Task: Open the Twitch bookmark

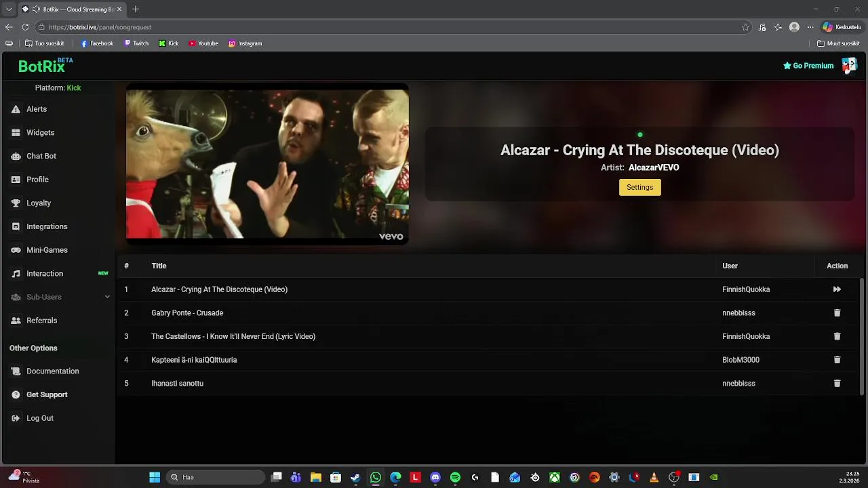Action: (136, 43)
